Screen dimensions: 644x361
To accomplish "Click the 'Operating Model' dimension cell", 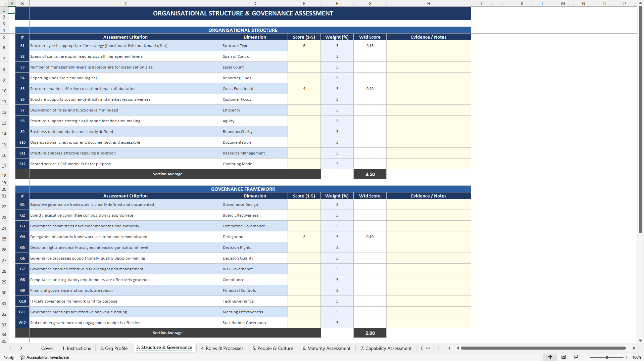I will pos(255,164).
